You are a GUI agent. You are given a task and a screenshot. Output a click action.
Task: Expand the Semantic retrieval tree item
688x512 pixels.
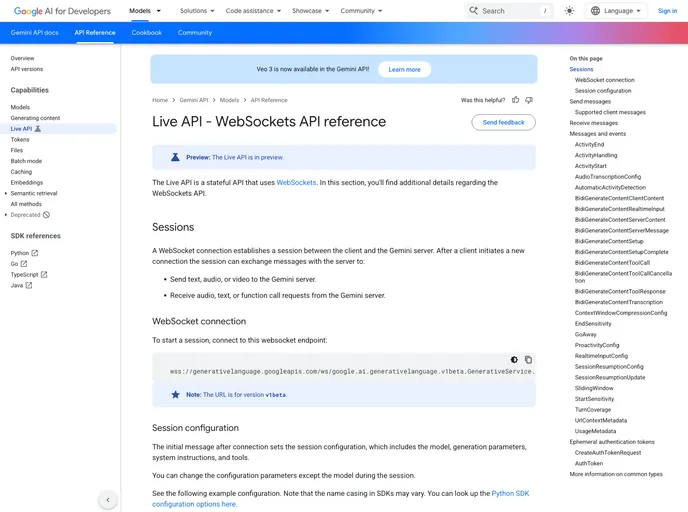6,193
